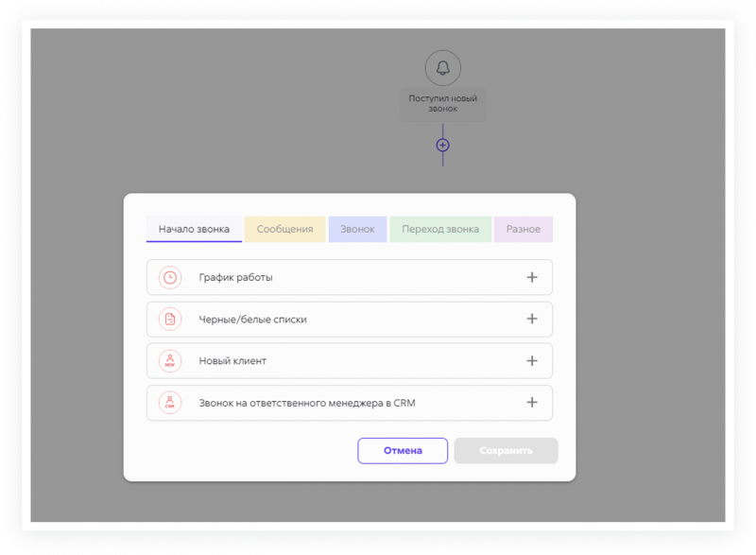Viewport: 756px width, 555px height.
Task: Add График работы with its plus sign
Action: coord(531,278)
